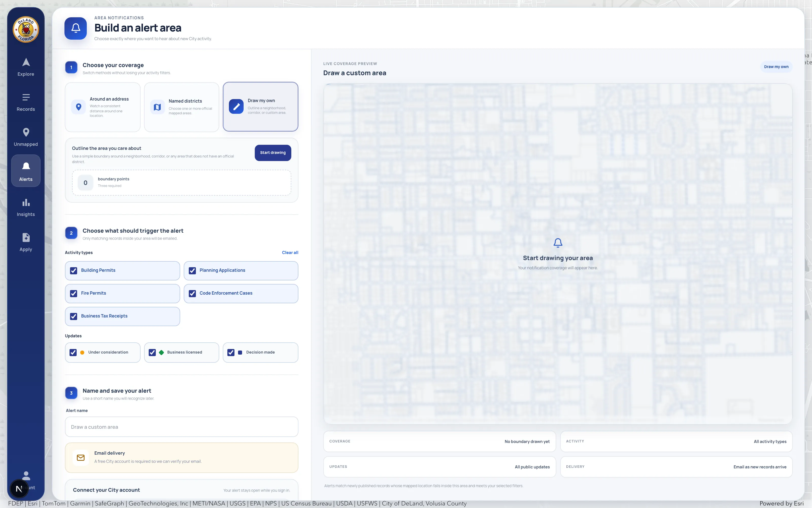Click the step 1 number badge
Screen dimensions: 812x508
tap(71, 68)
